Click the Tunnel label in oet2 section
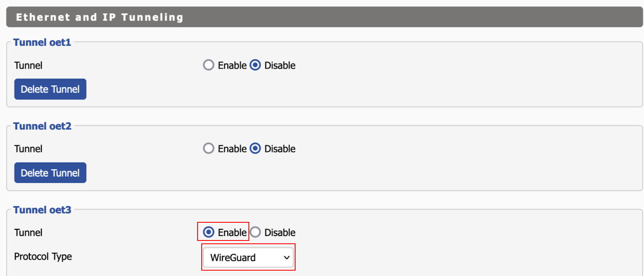Viewport: 644px width, 276px height. tap(28, 149)
